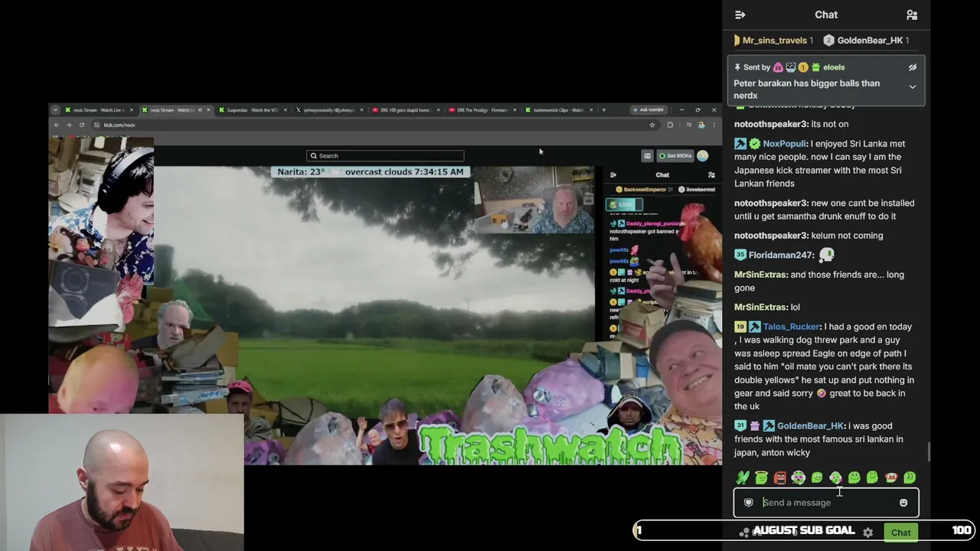Switch to The Prodigy Firestarter tab
Screen dimensions: 980x551
(x=482, y=110)
